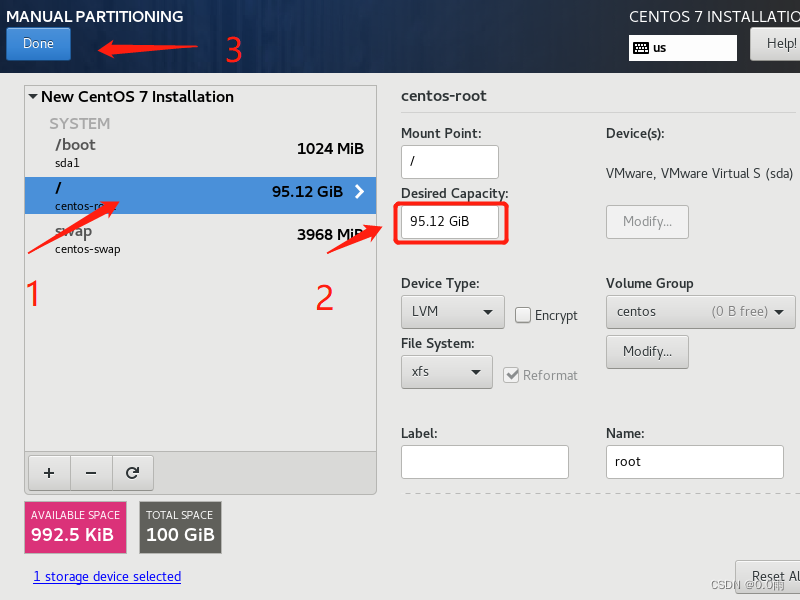Enable the Encrypt checkbox

(x=522, y=315)
